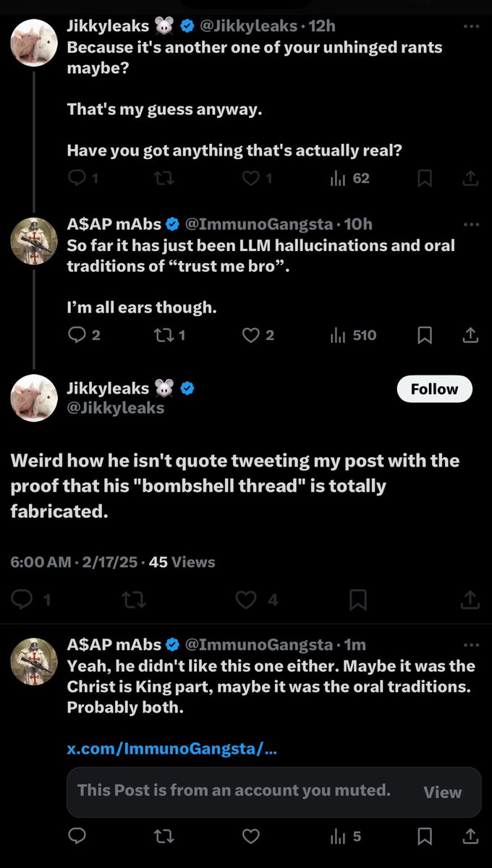Repost the 'LLM hallucinations' reply
This screenshot has height=868, width=492.
coord(164,335)
